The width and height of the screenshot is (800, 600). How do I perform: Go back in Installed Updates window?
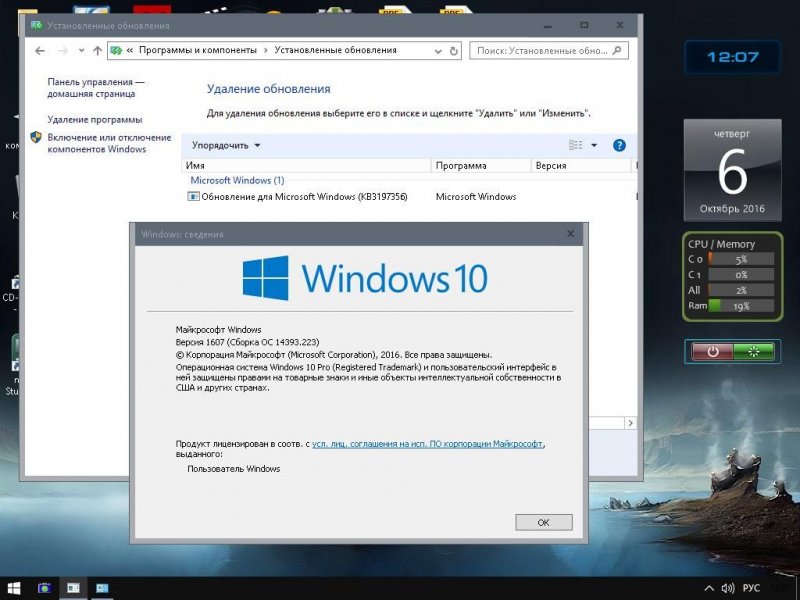point(40,51)
